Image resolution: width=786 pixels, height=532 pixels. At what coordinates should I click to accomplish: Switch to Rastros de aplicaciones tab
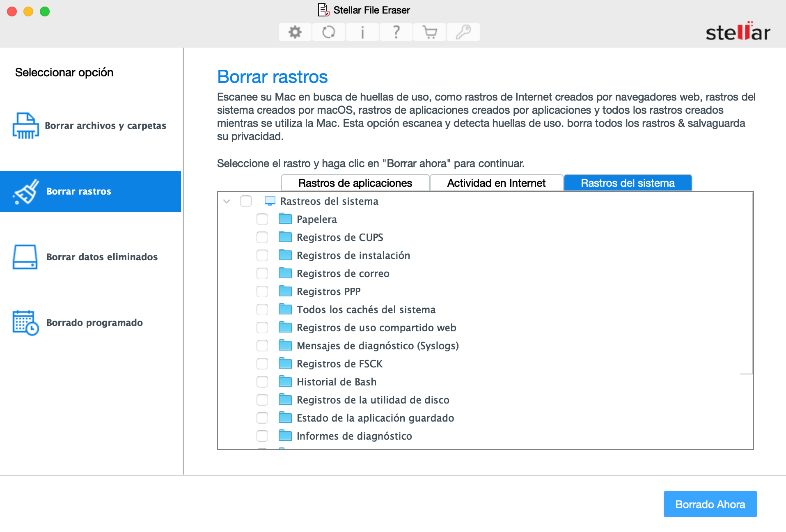(355, 183)
